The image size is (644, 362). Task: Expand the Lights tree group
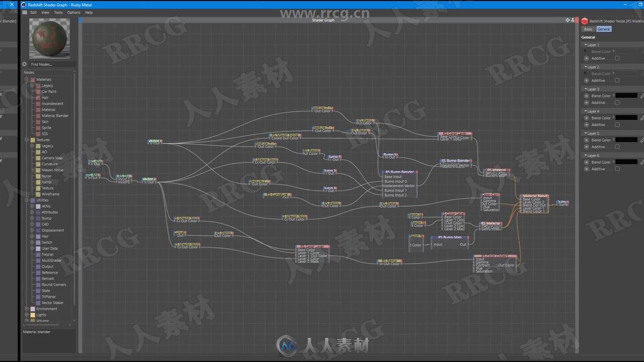tap(27, 315)
